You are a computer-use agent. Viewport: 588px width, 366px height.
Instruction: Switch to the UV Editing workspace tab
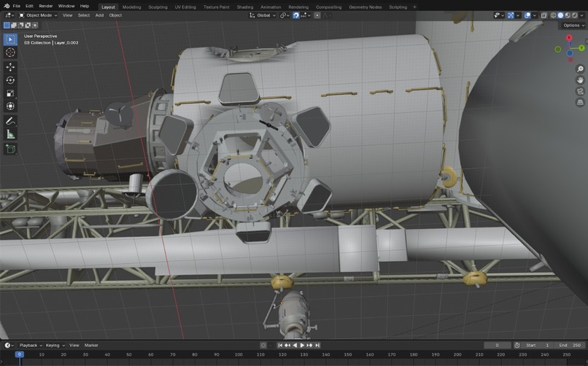pos(185,7)
